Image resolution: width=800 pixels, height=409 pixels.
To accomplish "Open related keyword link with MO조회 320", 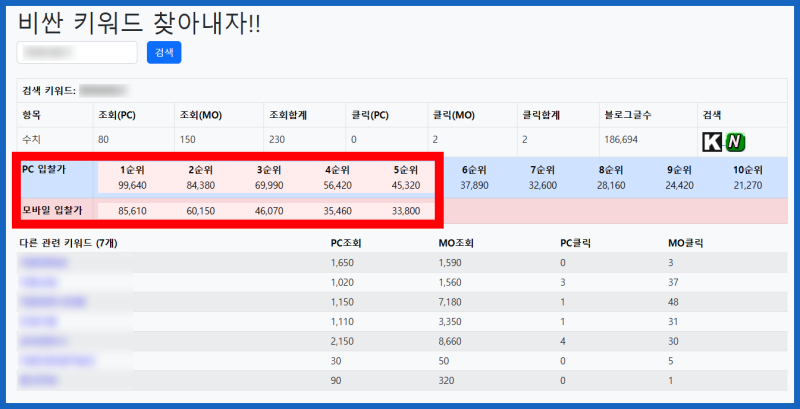I will tap(39, 380).
